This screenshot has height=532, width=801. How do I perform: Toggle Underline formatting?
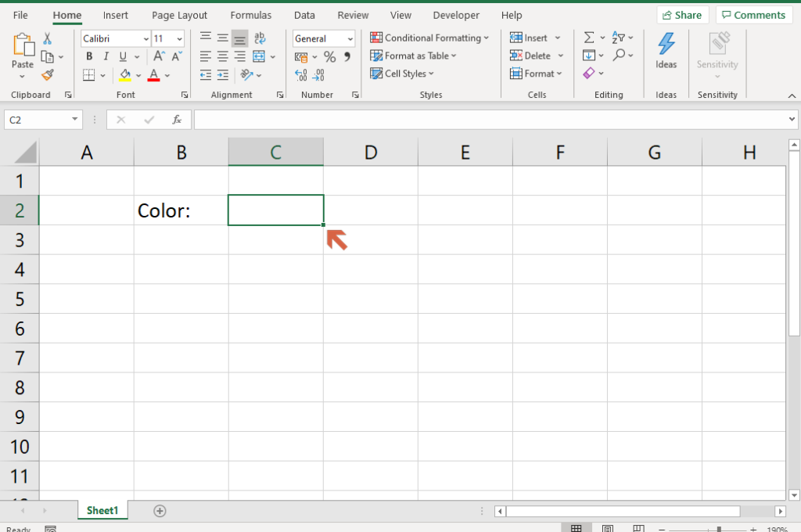[x=123, y=56]
